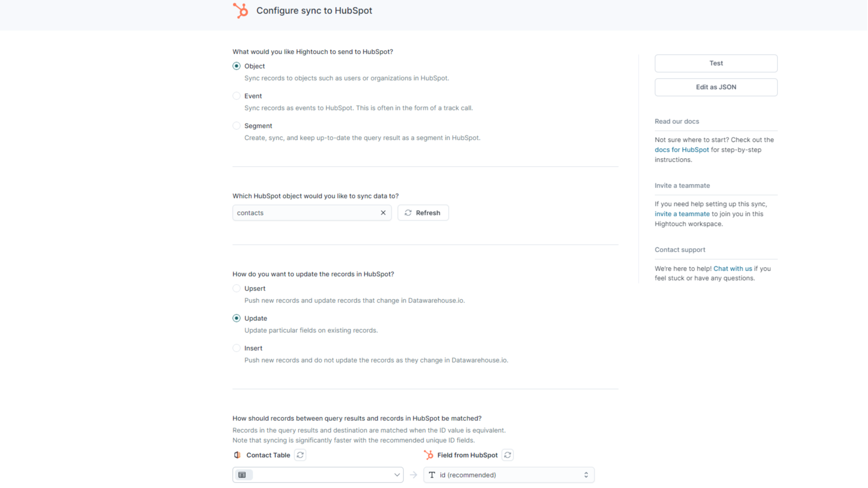Open the HubSpot object contacts dropdown
Viewport: 868px width, 488px height.
(306, 213)
